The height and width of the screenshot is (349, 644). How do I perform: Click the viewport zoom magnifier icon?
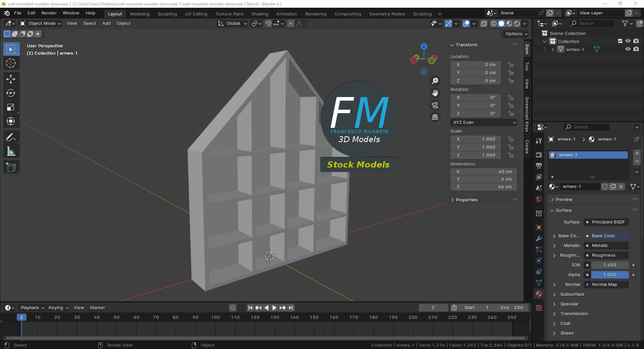point(435,81)
